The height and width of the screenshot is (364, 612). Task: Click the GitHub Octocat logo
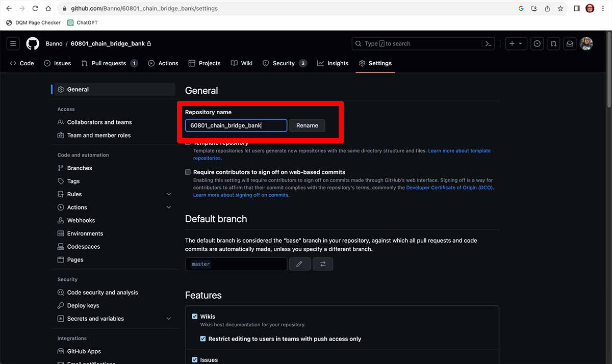click(x=33, y=44)
